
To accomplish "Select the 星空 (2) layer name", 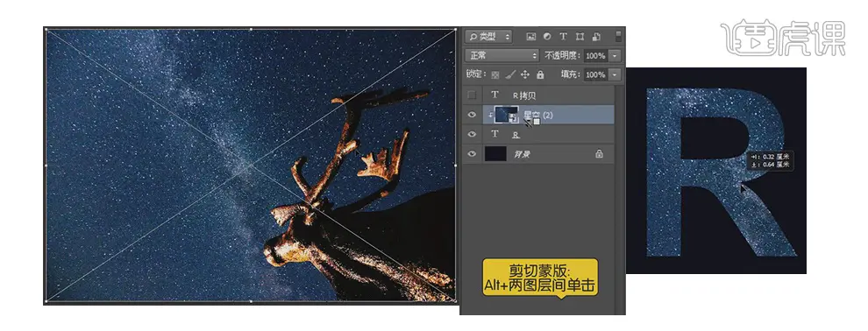I will [538, 115].
